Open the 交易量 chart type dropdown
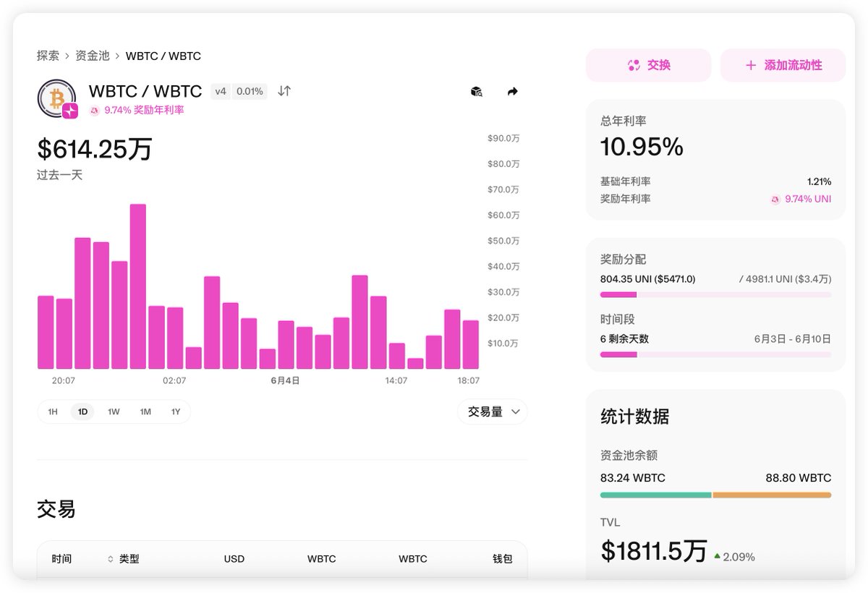The height and width of the screenshot is (593, 868). click(493, 411)
